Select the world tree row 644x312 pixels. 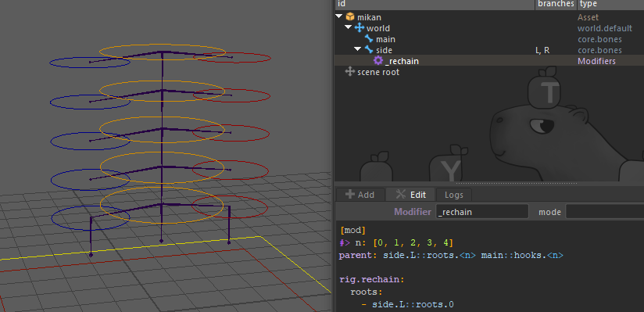point(489,28)
